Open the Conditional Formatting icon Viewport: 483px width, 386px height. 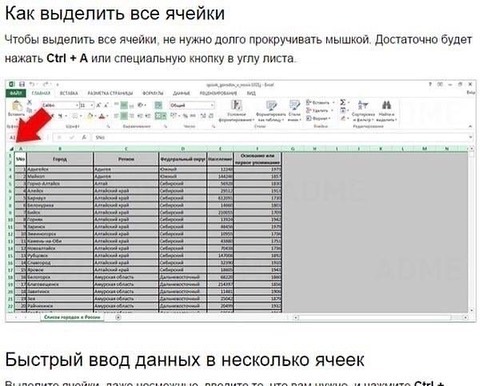pyautogui.click(x=236, y=105)
